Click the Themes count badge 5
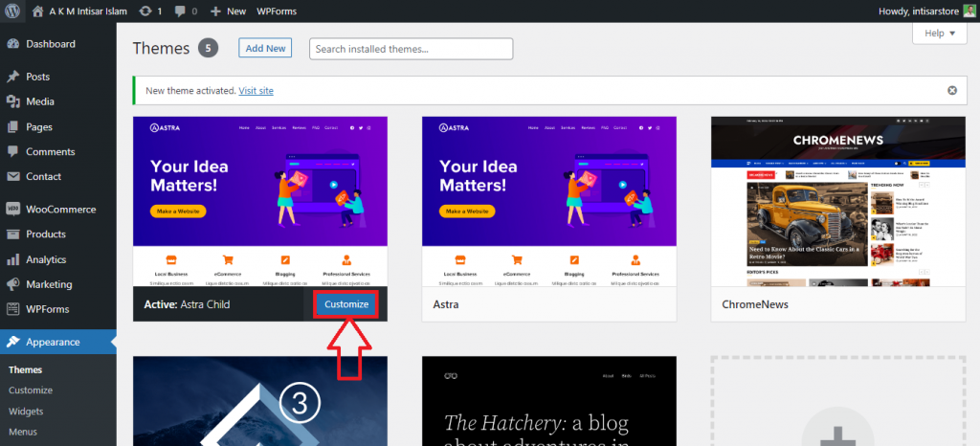This screenshot has width=980, height=446. tap(208, 48)
